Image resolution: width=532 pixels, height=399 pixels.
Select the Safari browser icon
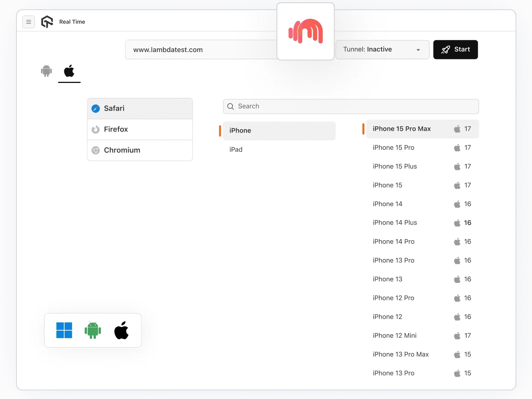(x=96, y=108)
